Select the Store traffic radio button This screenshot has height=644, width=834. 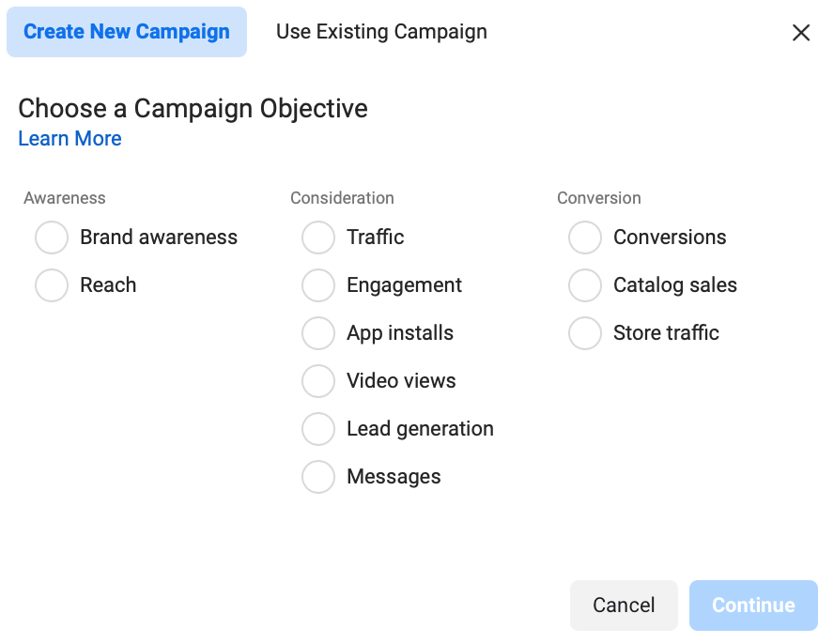click(x=585, y=333)
